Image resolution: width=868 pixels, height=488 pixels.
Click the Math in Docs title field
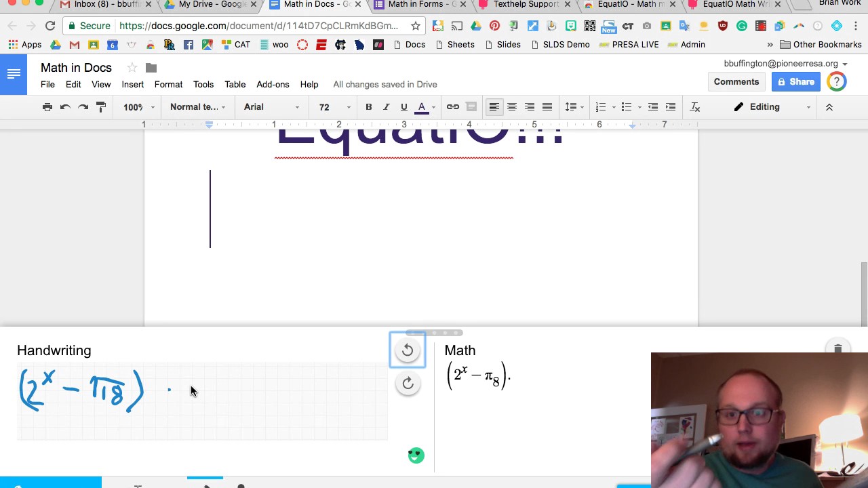point(76,68)
